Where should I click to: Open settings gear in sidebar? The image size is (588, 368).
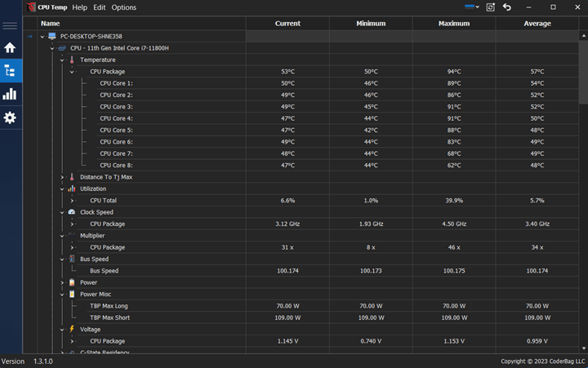(10, 117)
